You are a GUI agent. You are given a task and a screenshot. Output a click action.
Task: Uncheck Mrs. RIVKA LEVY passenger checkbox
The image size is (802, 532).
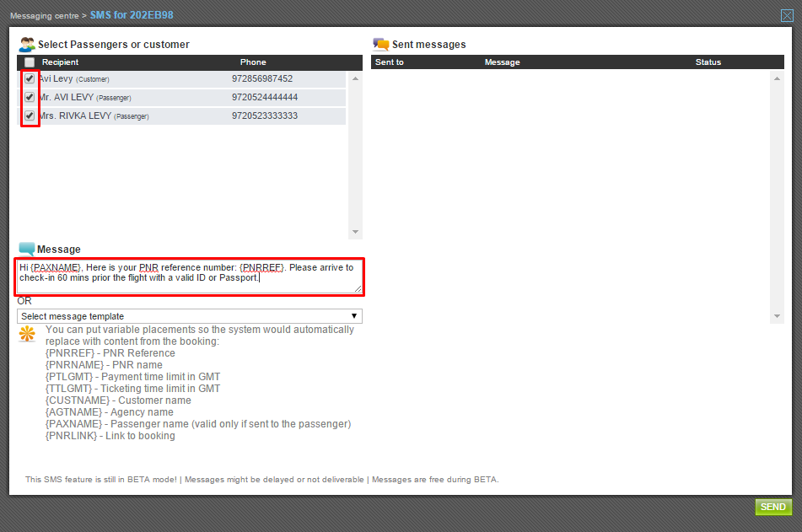30,116
